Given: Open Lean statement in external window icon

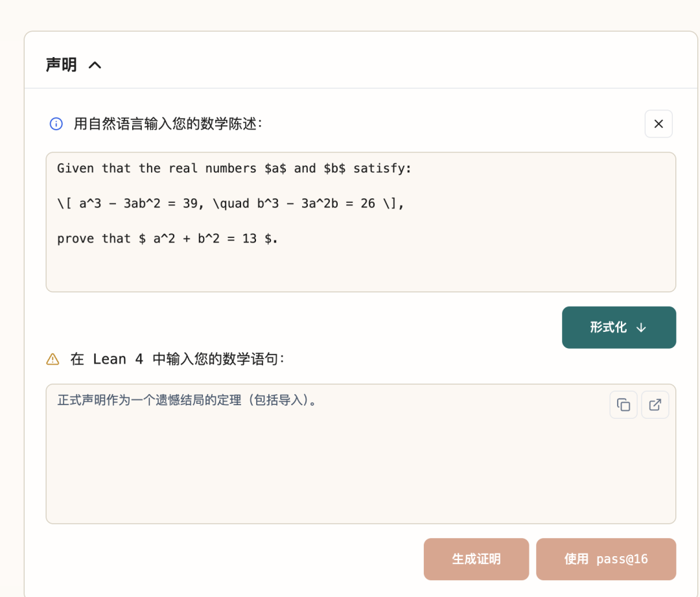Looking at the screenshot, I should 655,405.
